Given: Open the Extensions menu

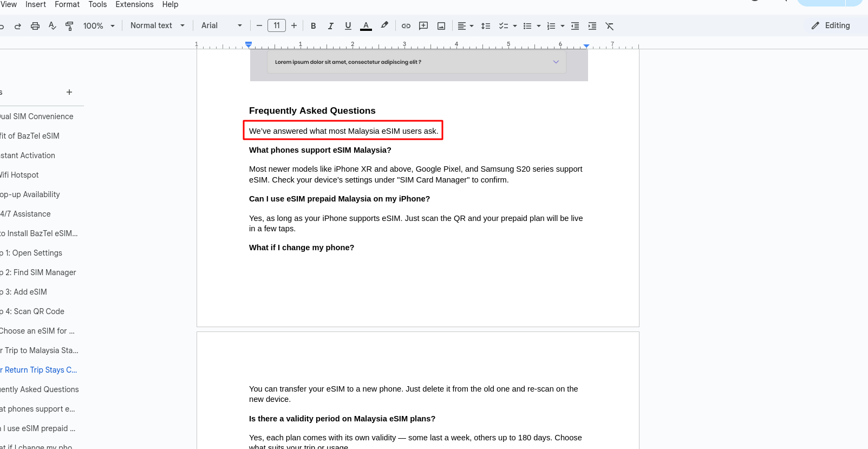Looking at the screenshot, I should (134, 4).
